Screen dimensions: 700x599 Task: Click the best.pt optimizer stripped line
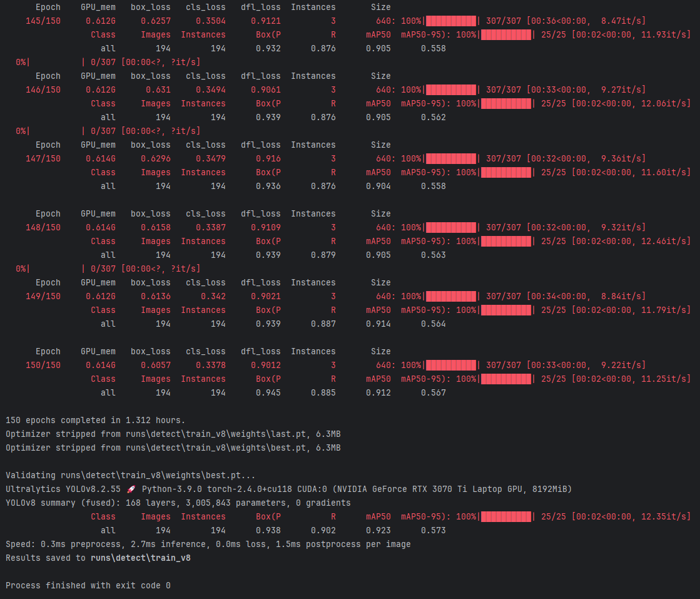[173, 448]
